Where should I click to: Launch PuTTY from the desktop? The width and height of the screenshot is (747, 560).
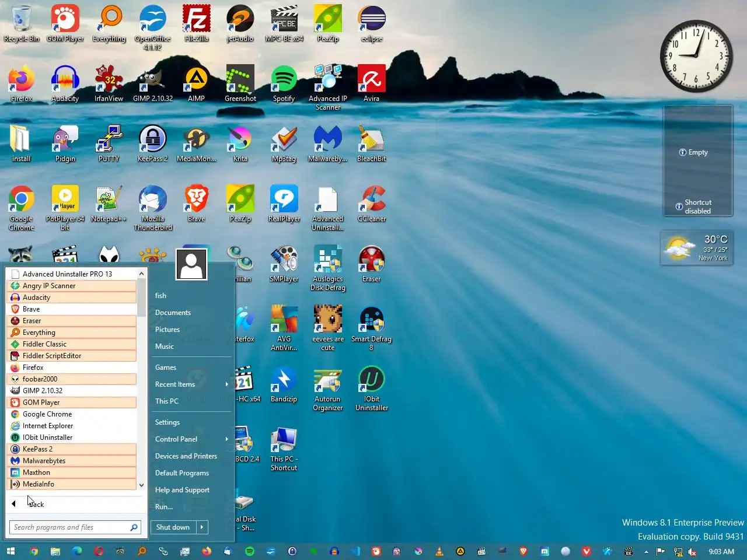109,143
